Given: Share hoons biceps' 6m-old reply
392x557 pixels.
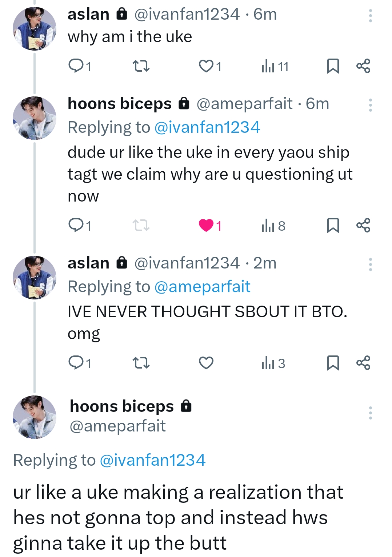Looking at the screenshot, I should [x=363, y=226].
